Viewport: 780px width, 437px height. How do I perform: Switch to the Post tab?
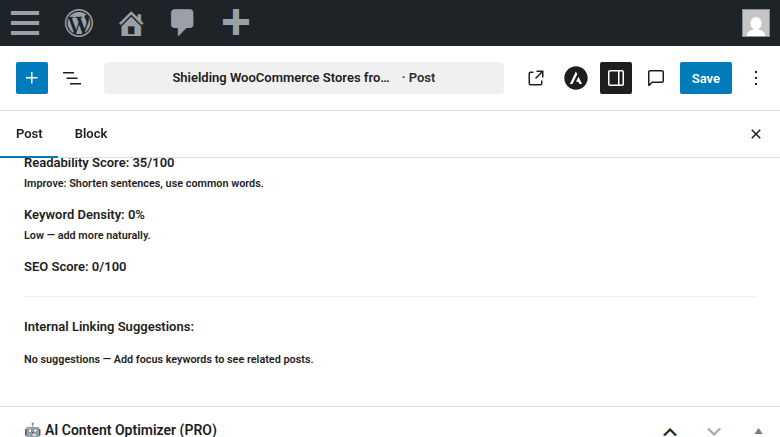click(29, 134)
